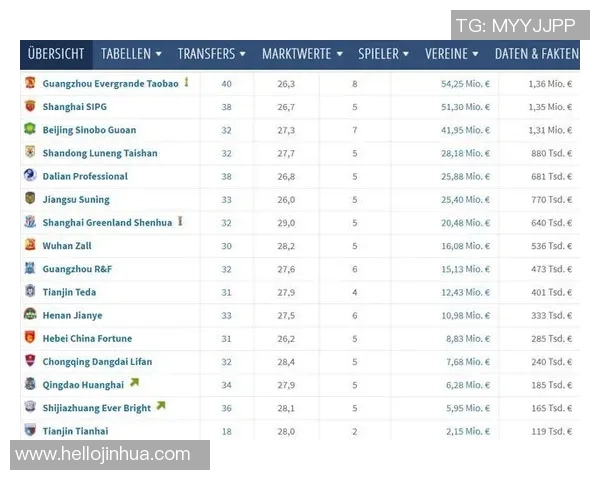
Task: Click market value 2,15 Mio. €
Action: tap(468, 431)
